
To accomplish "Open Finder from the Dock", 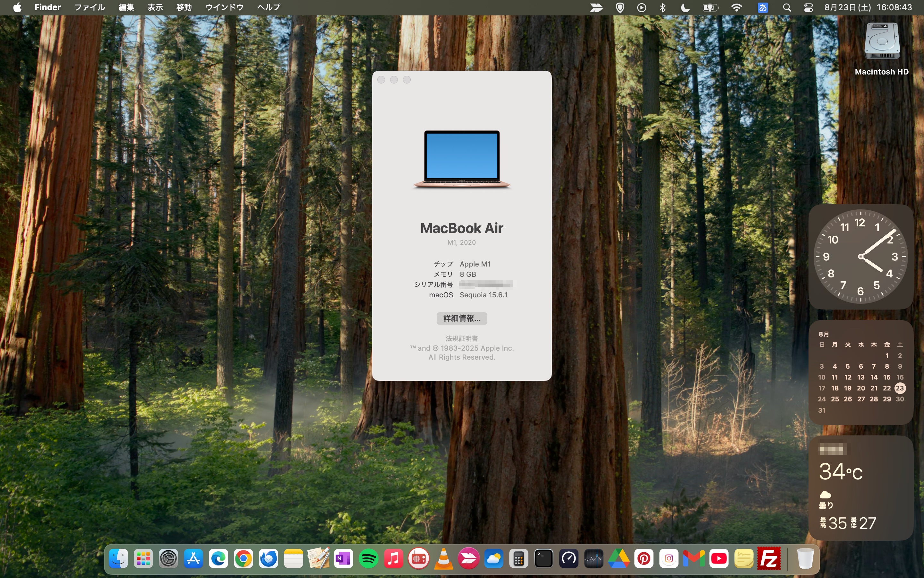I will (118, 559).
